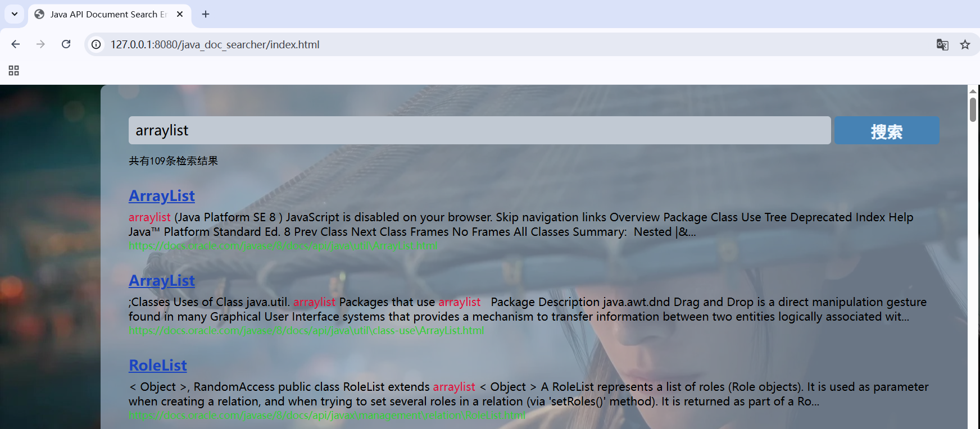Click the RoleList description snippet

pos(528,394)
